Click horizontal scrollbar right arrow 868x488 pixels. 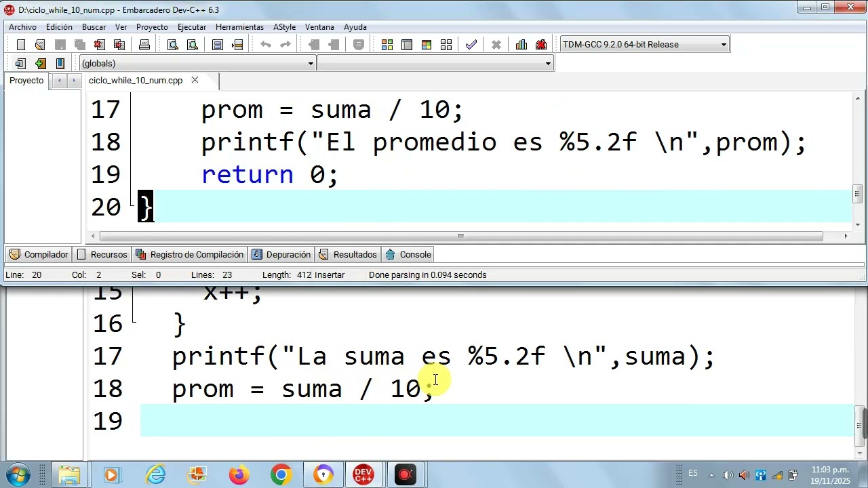point(846,237)
